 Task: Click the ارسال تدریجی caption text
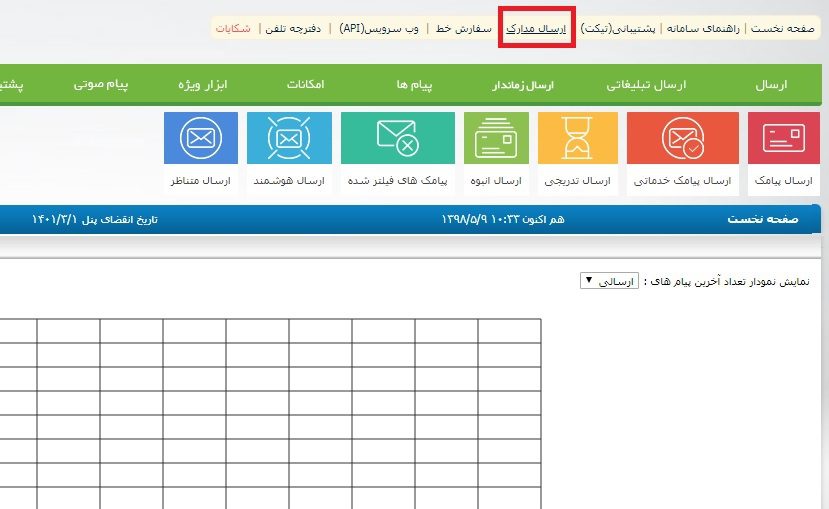[577, 181]
